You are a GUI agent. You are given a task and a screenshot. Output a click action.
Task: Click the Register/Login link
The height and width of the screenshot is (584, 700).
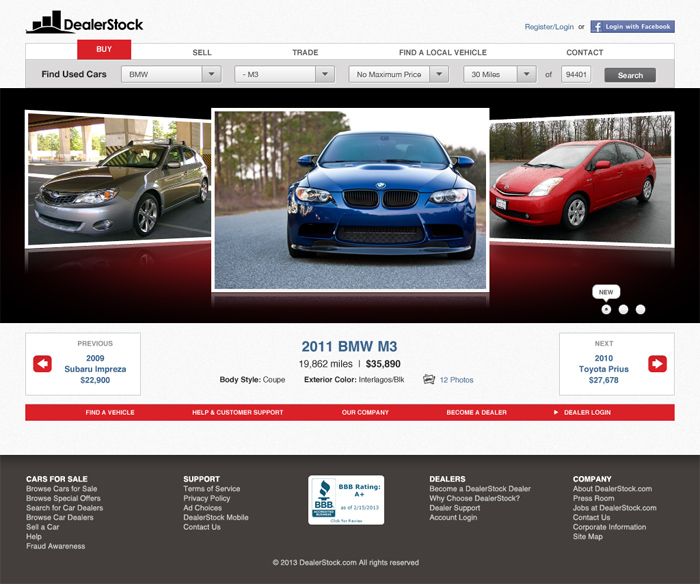(549, 27)
